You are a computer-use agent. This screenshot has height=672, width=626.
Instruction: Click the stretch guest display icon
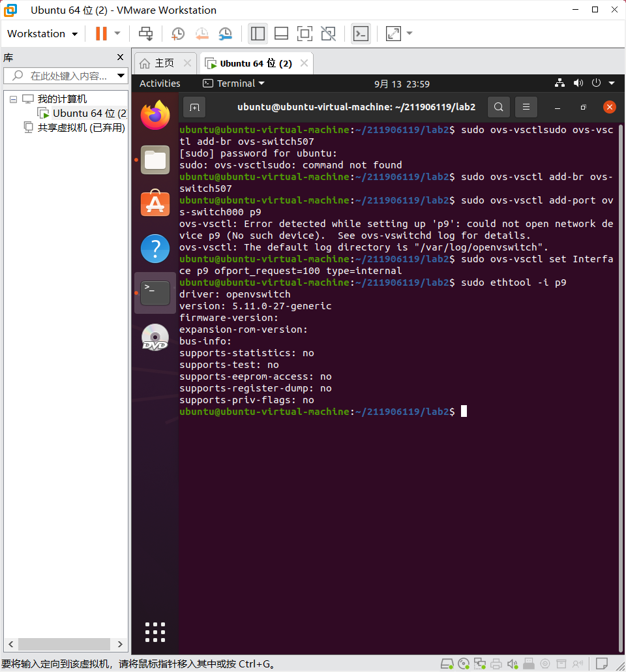[393, 33]
